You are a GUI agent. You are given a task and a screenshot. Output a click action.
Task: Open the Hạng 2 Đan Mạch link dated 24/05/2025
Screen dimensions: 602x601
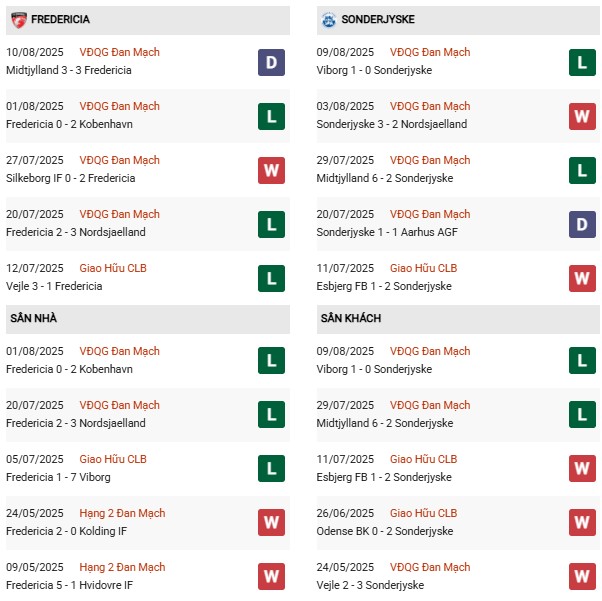tap(122, 513)
